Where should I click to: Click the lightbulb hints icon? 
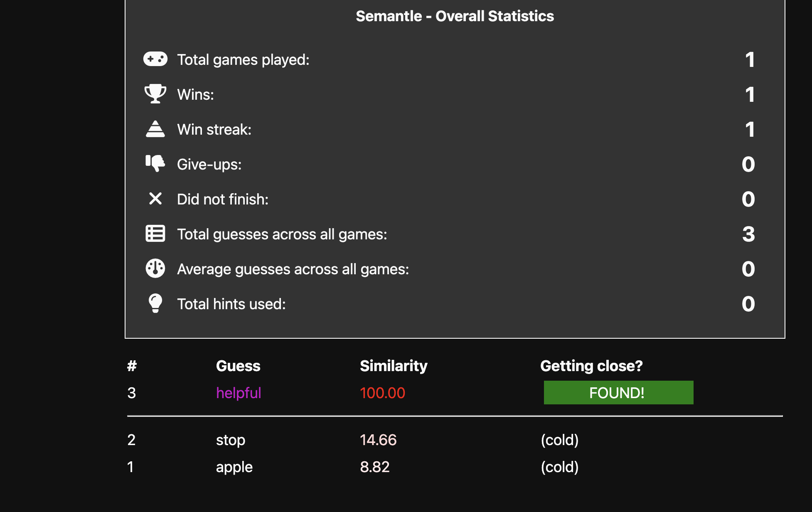click(x=155, y=303)
